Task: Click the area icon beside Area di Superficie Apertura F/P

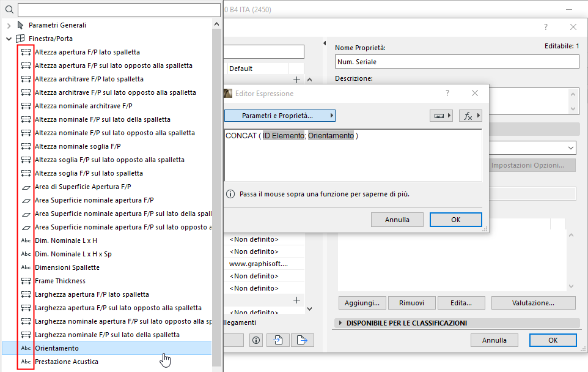Action: [x=26, y=187]
